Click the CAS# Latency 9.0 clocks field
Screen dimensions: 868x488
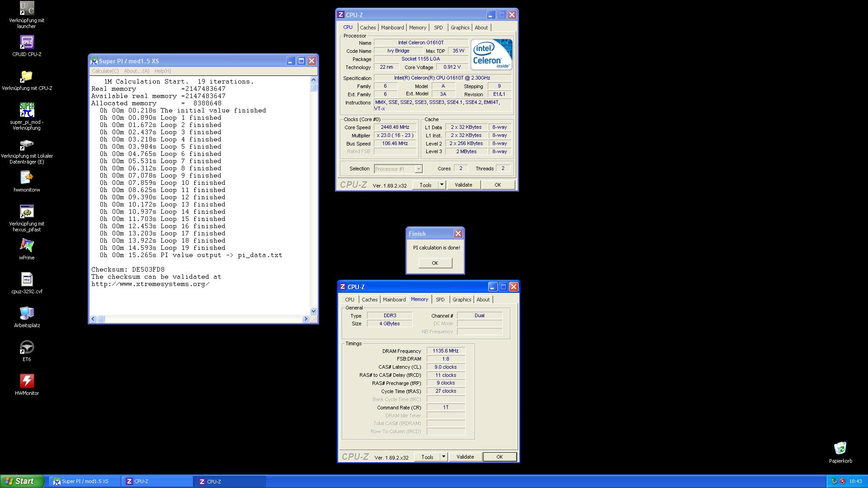[445, 367]
